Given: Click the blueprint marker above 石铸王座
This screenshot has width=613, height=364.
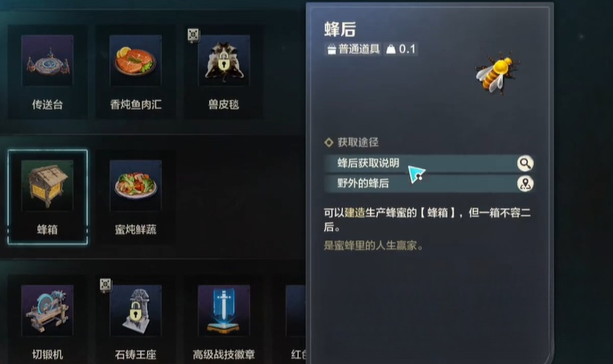Looking at the screenshot, I should click(105, 285).
